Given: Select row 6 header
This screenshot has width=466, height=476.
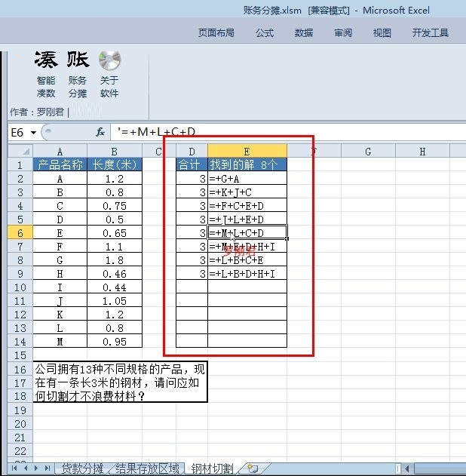Looking at the screenshot, I should [20, 233].
